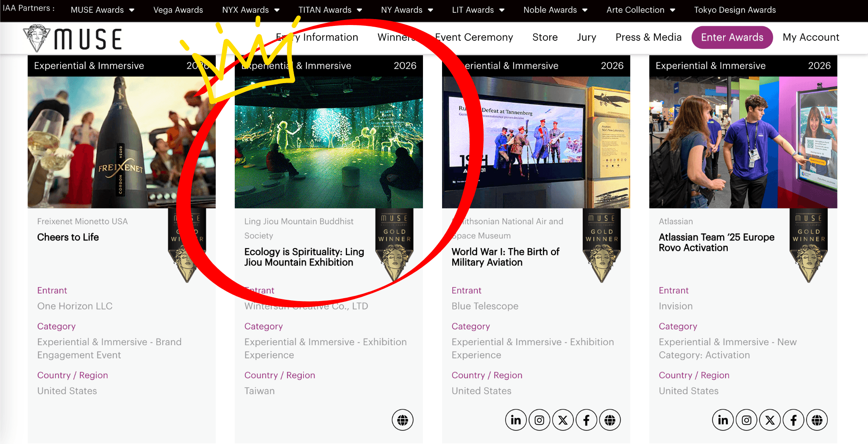Screen dimensions: 868x444
Task: Select 'Invision' entrant text
Action: tap(676, 306)
